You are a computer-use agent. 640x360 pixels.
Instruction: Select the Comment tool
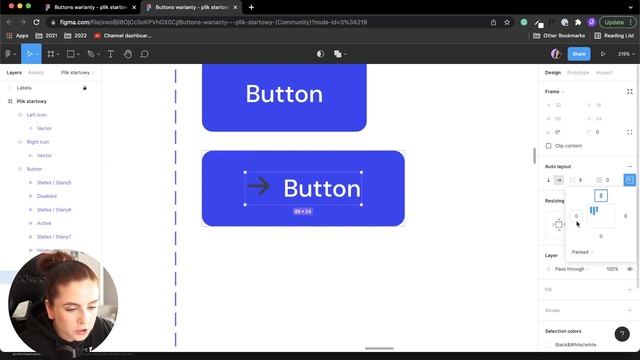tap(144, 54)
